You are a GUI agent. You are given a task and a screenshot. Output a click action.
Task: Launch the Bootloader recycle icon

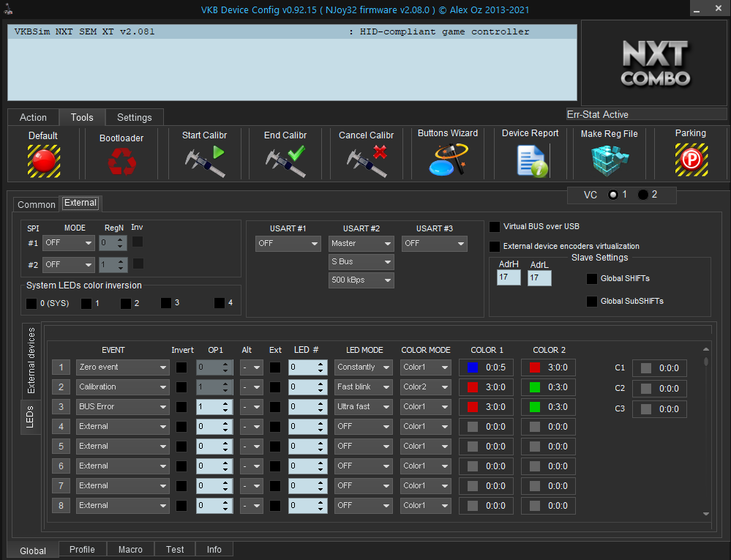point(121,161)
